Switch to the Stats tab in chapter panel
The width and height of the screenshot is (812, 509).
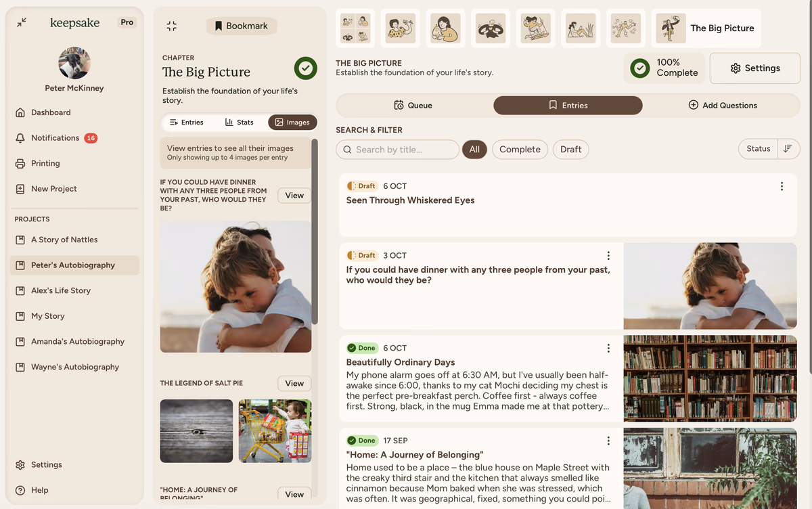click(x=240, y=123)
